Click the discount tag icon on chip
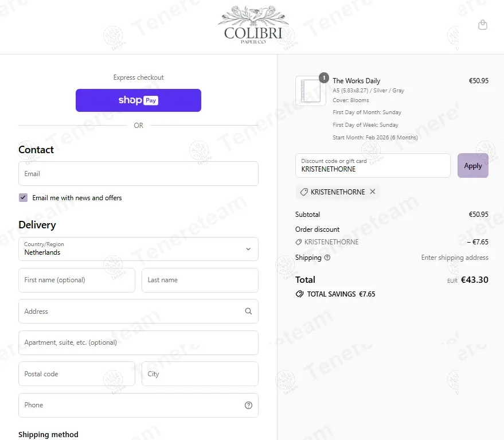504x440 pixels. (304, 192)
